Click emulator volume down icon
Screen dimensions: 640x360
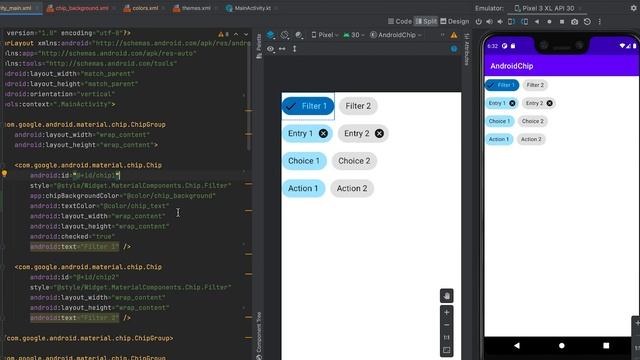500,22
